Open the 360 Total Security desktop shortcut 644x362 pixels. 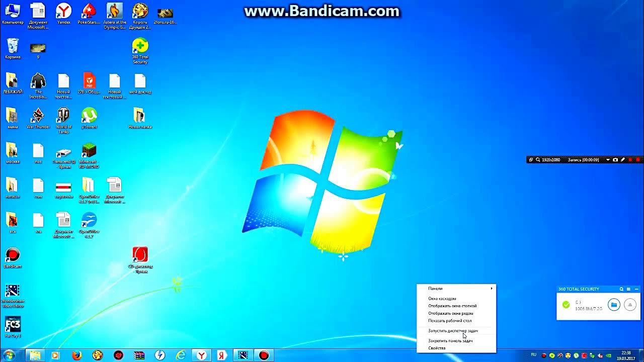coord(140,51)
